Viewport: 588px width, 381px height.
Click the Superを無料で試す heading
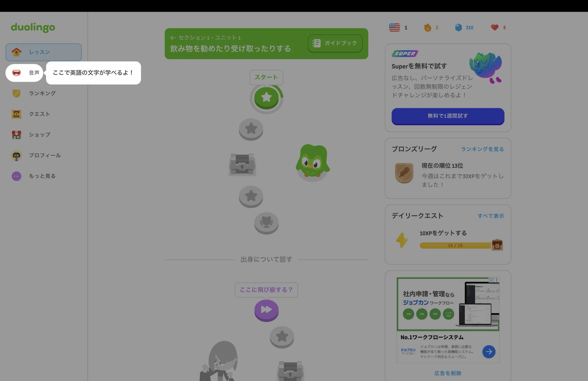click(x=419, y=66)
